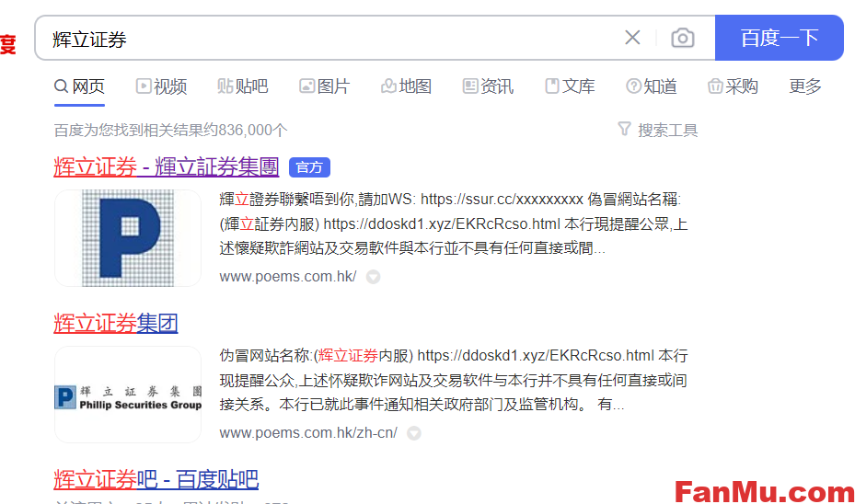Switch to the 视频 tab
Screen dimensions: 855x504
point(161,86)
